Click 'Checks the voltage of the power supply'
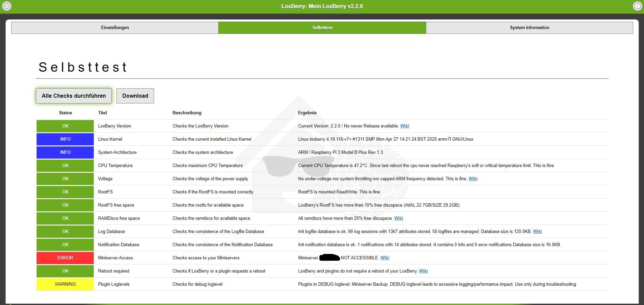The image size is (644, 305). tap(210, 179)
